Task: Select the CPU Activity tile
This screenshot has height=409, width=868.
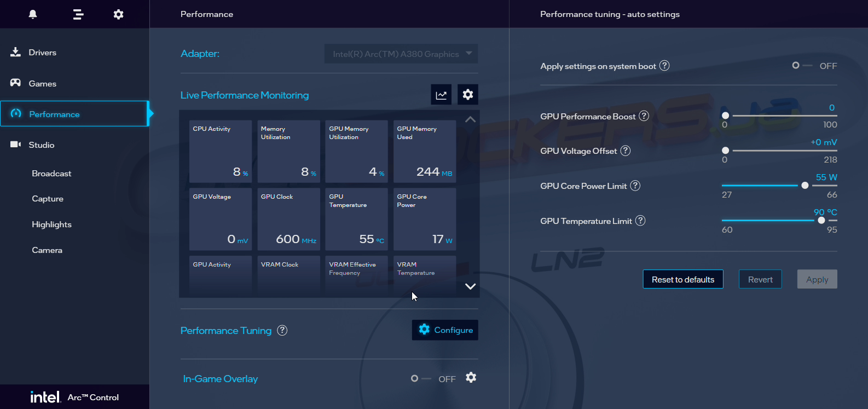Action: click(221, 152)
